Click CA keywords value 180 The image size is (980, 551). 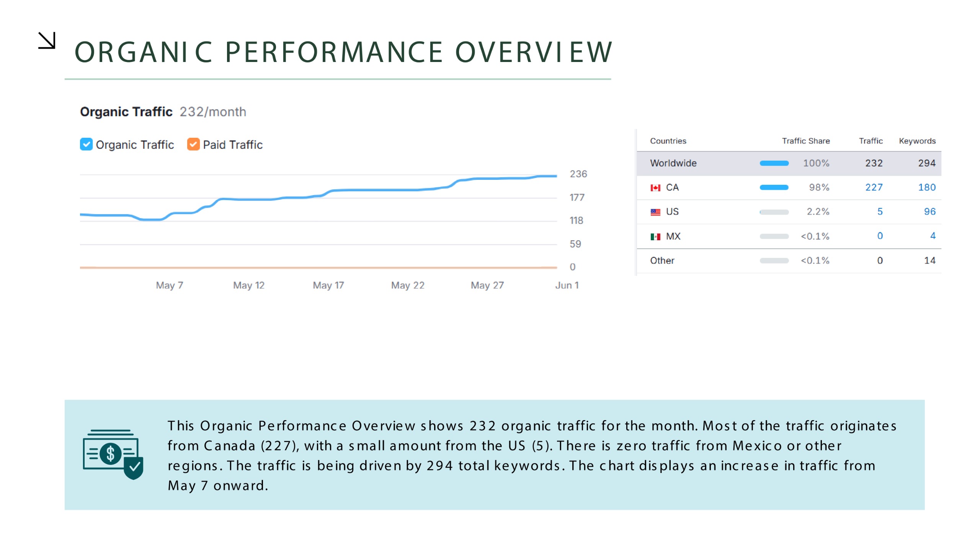926,187
